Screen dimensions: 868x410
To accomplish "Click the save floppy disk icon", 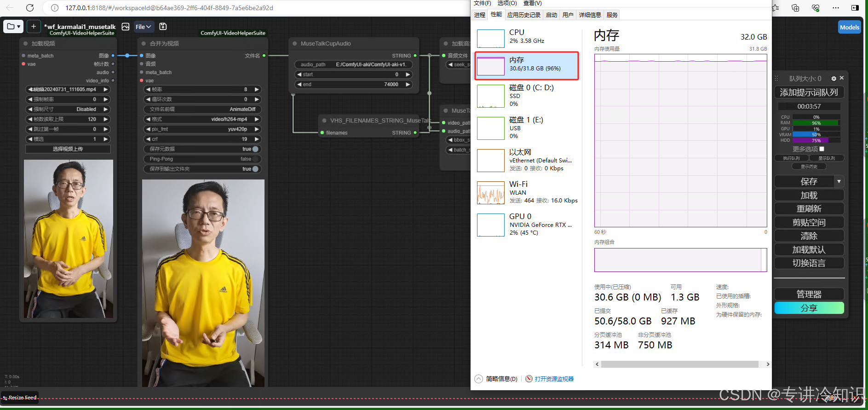I will (x=163, y=27).
